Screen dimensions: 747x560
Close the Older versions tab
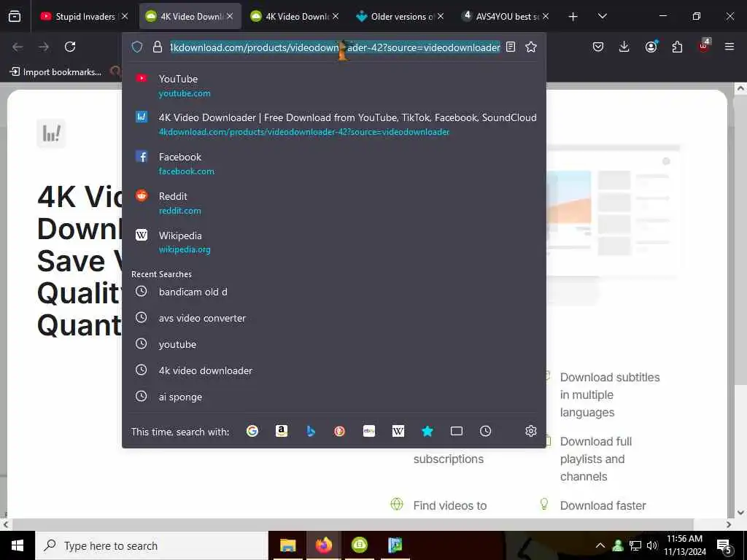point(441,16)
